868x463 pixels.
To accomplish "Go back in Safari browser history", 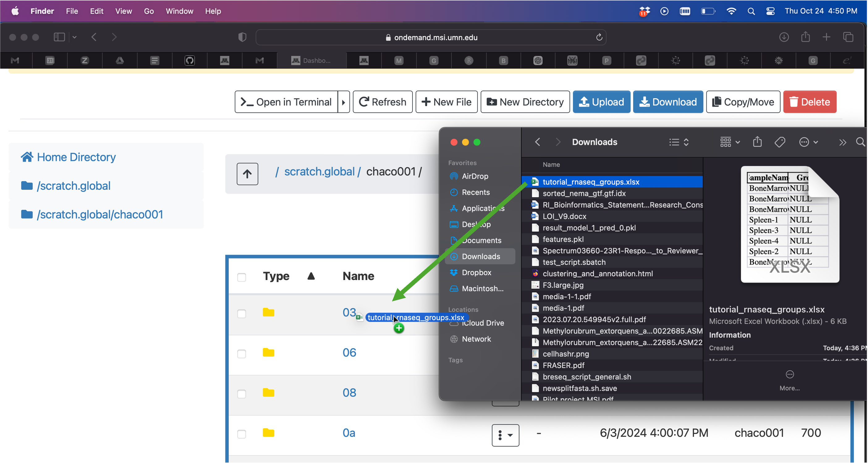I will pos(94,37).
